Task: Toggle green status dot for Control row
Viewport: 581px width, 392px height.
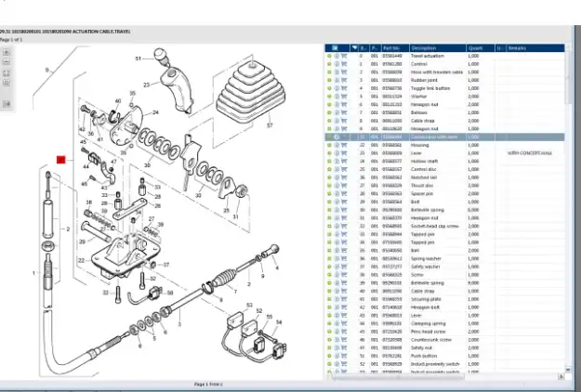Action: click(329, 64)
